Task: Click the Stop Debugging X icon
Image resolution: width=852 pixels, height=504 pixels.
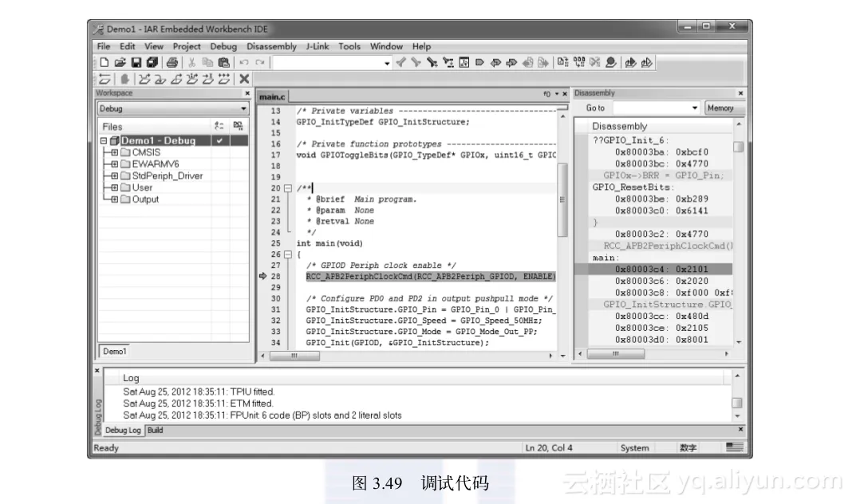Action: click(245, 79)
